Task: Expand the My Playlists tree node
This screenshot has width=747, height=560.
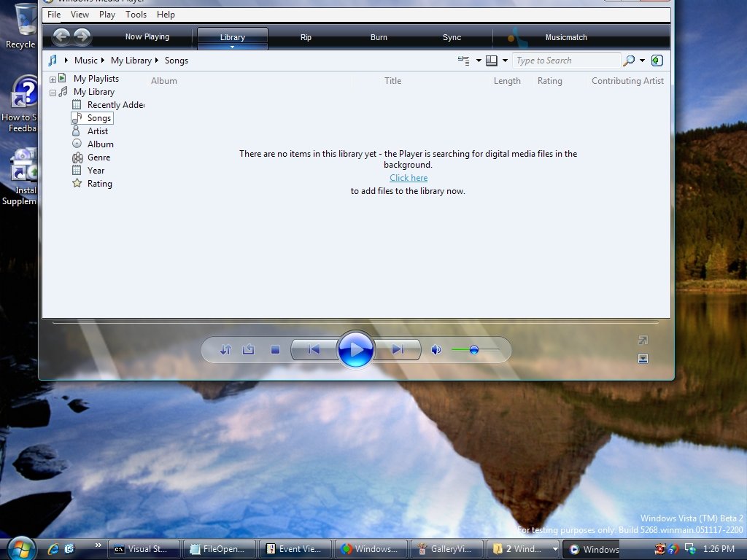Action: click(53, 79)
